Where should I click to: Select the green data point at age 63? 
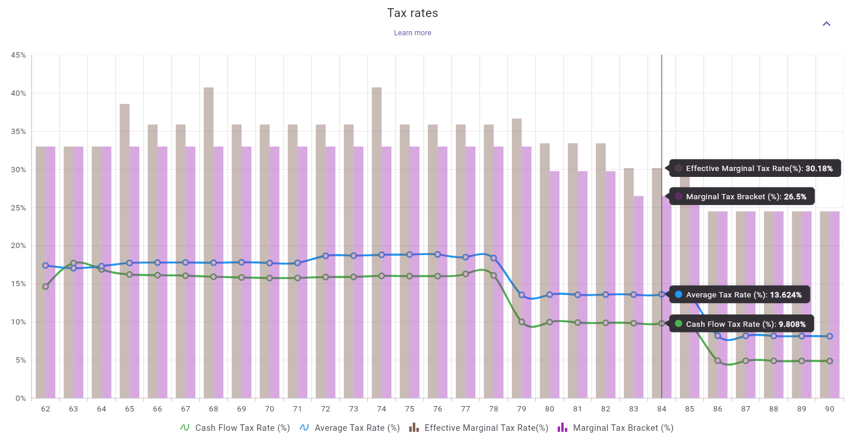click(73, 262)
